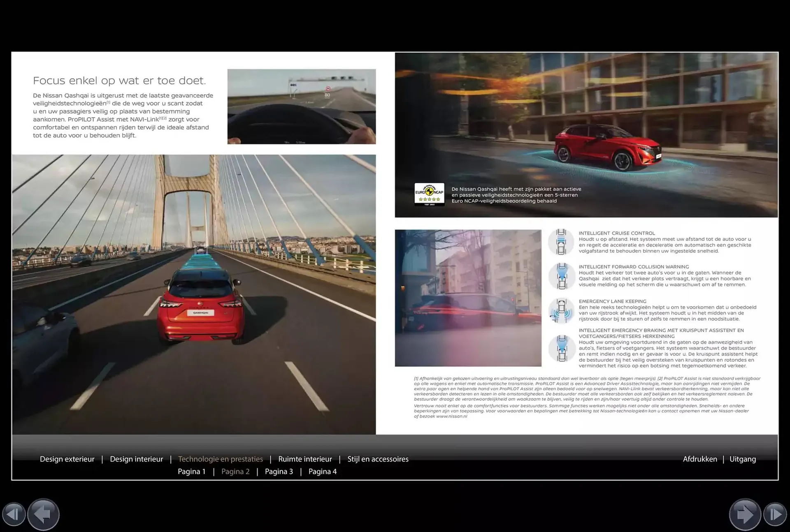
Task: Open the Design interieur section
Action: coord(136,459)
